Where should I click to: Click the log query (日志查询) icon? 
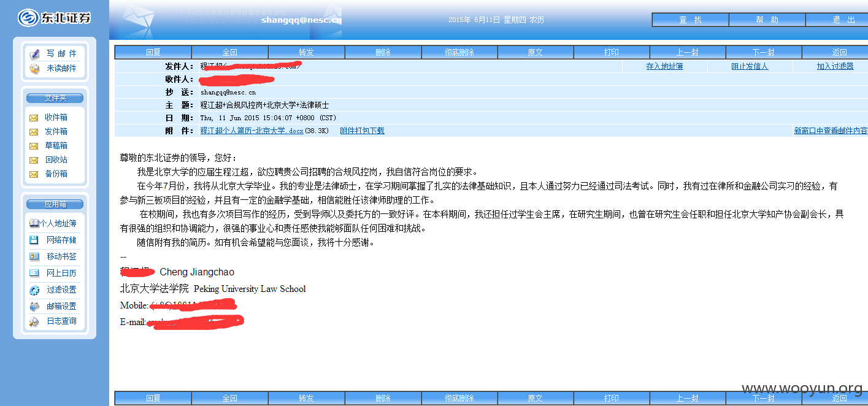[x=34, y=321]
